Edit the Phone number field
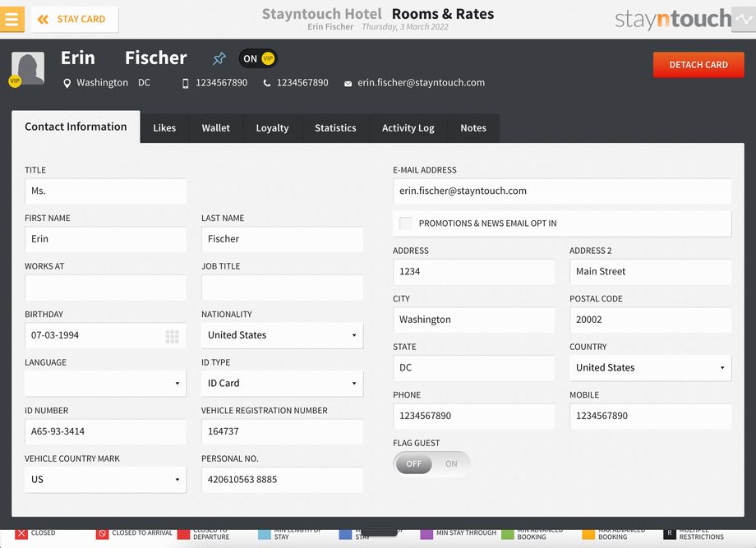The image size is (756, 548). pos(473,416)
